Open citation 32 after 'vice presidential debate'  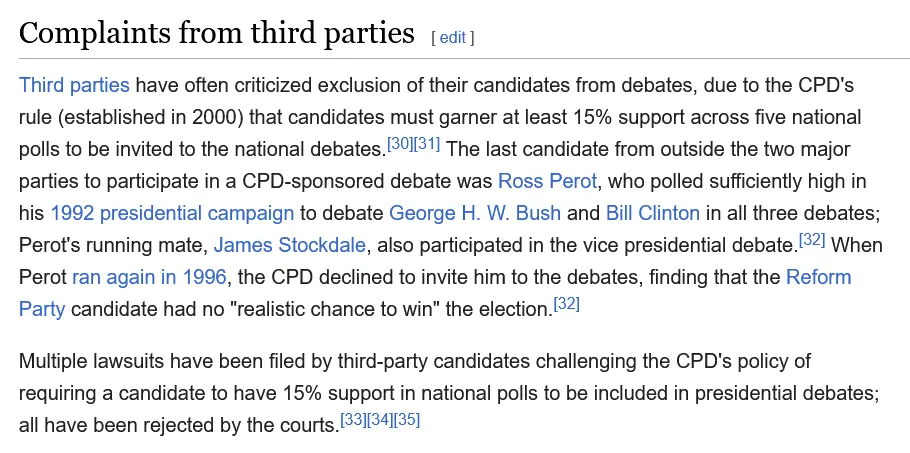tap(810, 240)
